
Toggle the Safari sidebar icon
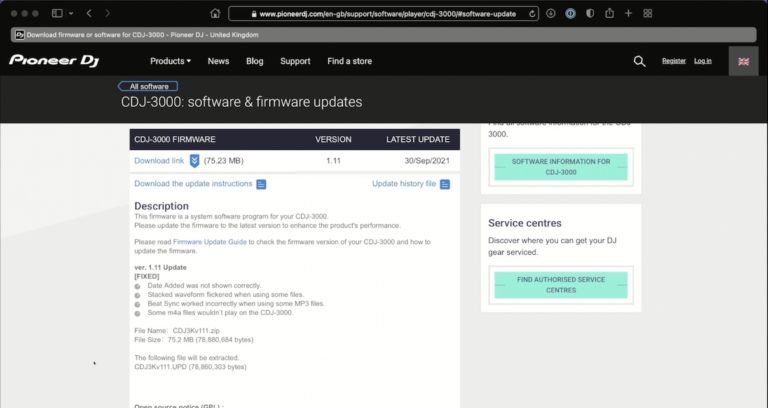[57, 14]
